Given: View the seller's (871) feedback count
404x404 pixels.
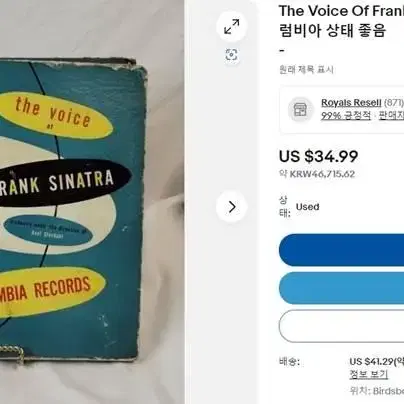Looking at the screenshot, I should (394, 102).
